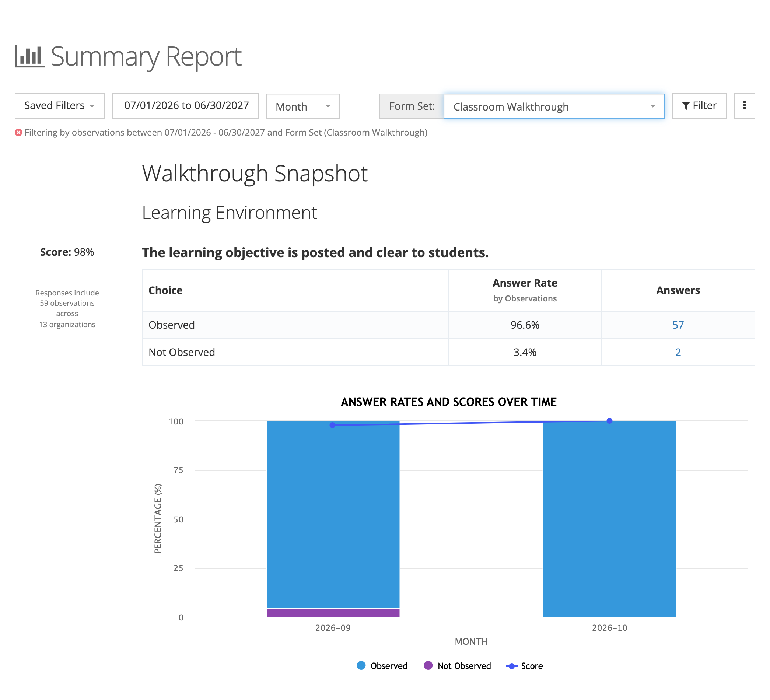Toggle the Score line in the legend

pos(524,666)
